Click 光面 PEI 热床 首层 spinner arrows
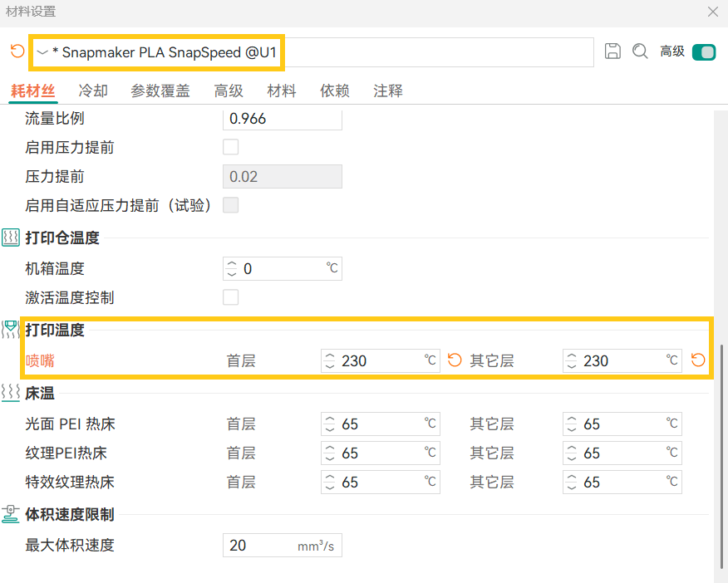The width and height of the screenshot is (728, 583). click(x=330, y=424)
